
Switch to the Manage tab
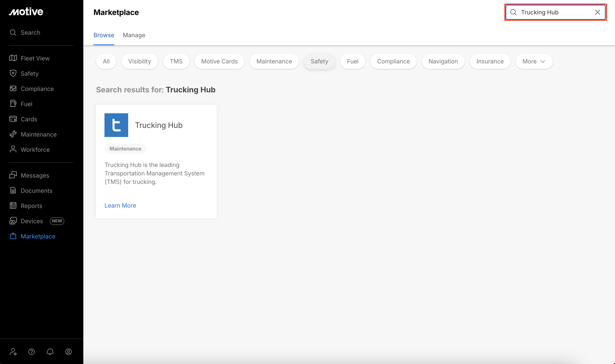pyautogui.click(x=134, y=35)
